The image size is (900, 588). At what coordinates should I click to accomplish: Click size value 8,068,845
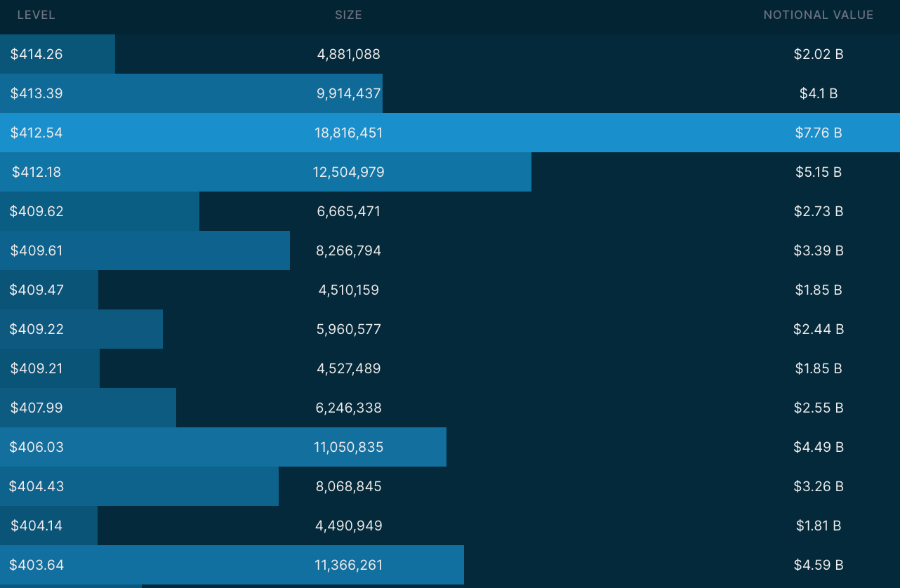click(x=349, y=486)
